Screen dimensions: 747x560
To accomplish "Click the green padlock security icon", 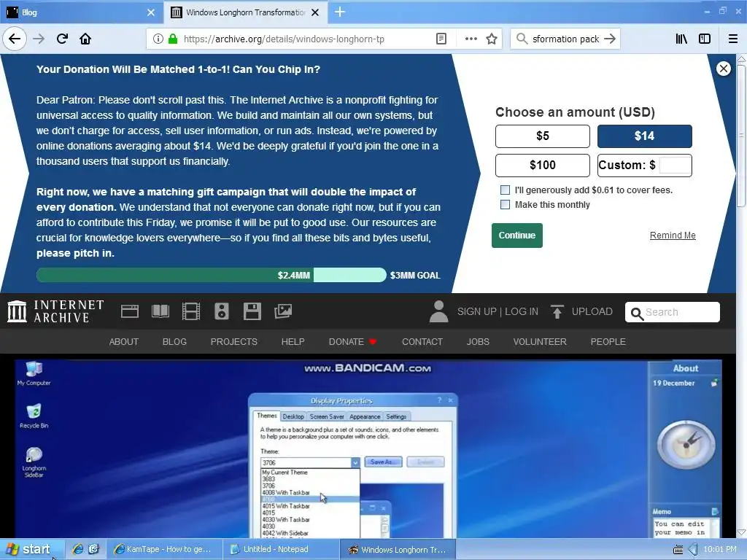I will 173,39.
